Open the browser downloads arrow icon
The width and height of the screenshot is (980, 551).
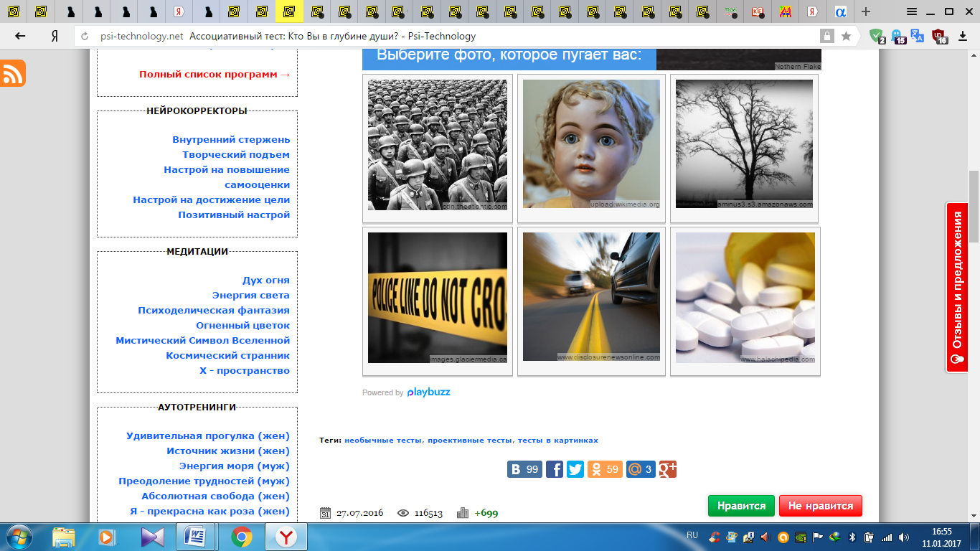[963, 36]
